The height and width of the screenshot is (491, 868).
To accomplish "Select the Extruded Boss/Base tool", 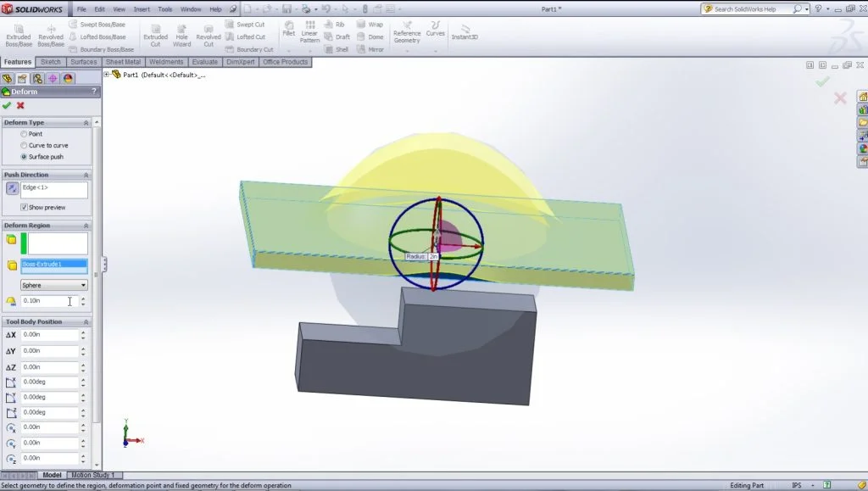I will click(19, 34).
